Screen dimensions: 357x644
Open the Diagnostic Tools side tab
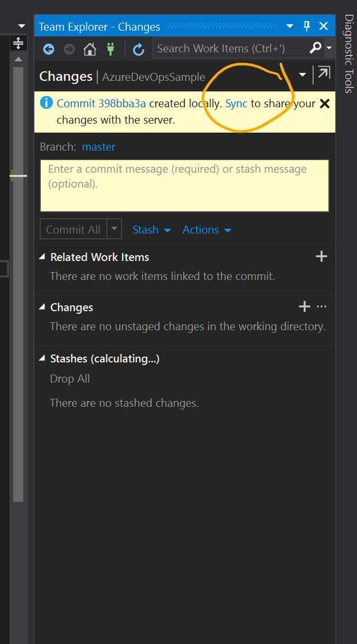(x=349, y=54)
